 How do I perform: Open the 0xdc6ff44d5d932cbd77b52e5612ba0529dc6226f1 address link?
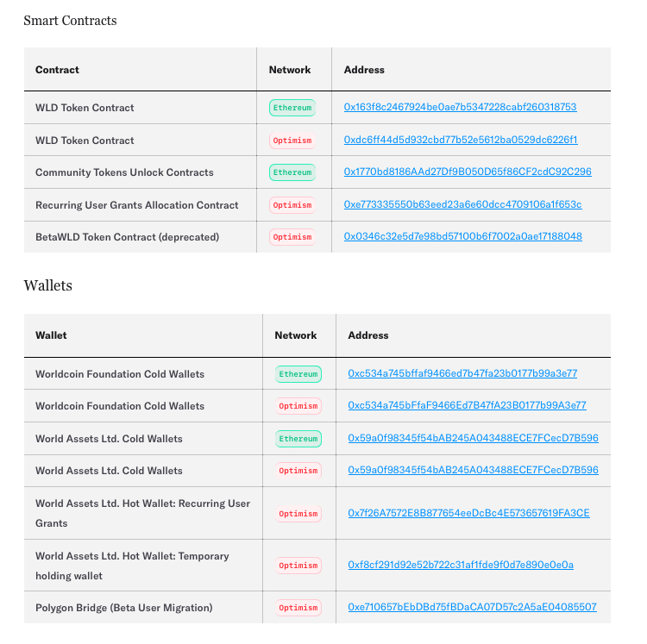[x=461, y=140]
